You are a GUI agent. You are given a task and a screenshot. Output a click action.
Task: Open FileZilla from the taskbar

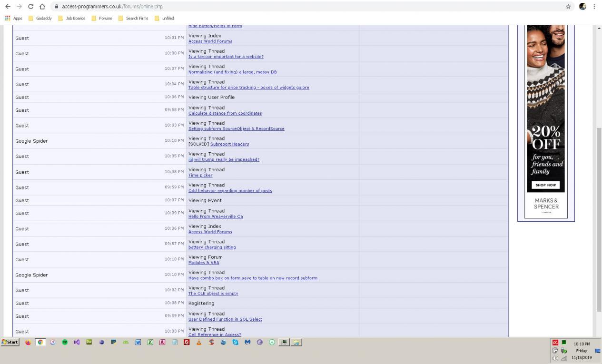pyautogui.click(x=187, y=342)
